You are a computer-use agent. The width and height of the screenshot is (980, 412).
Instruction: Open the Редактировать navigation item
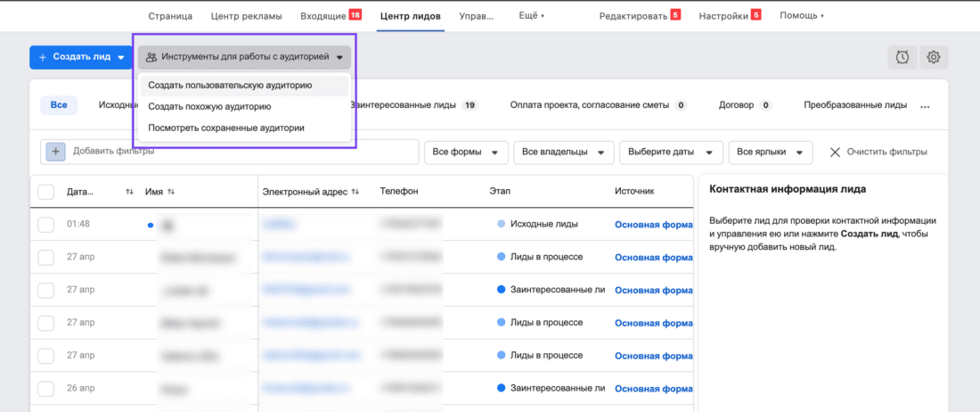click(640, 16)
